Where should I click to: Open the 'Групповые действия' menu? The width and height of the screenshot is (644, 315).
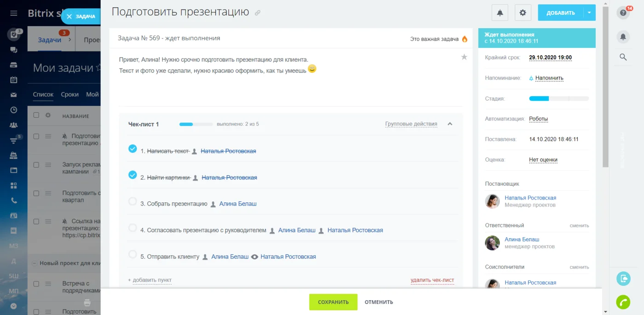(411, 124)
